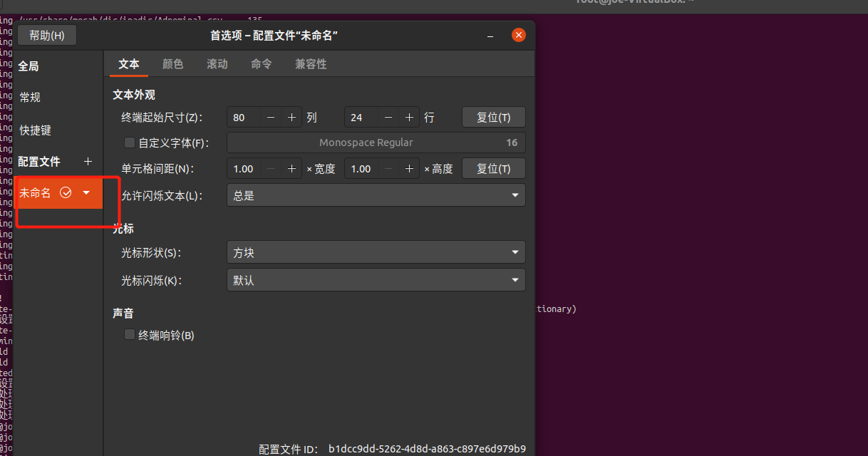This screenshot has width=868, height=456.
Task: Increase terminal rows with plus
Action: tap(409, 118)
